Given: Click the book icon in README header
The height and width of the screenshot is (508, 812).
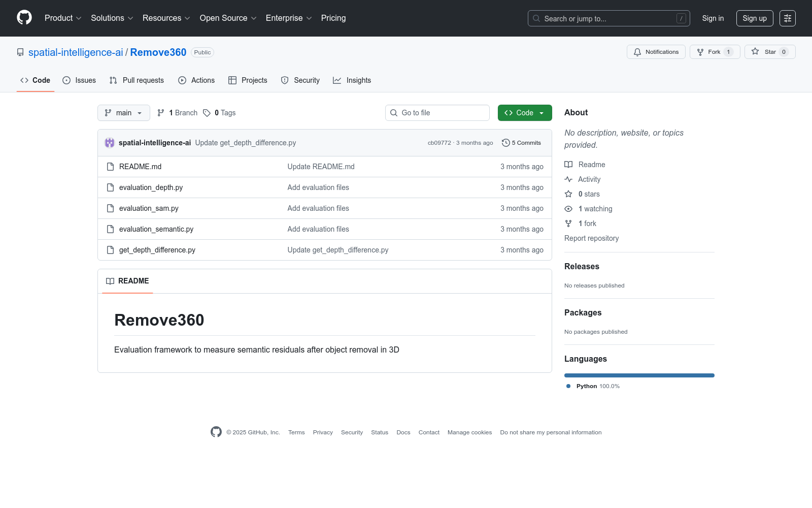Looking at the screenshot, I should click(110, 281).
